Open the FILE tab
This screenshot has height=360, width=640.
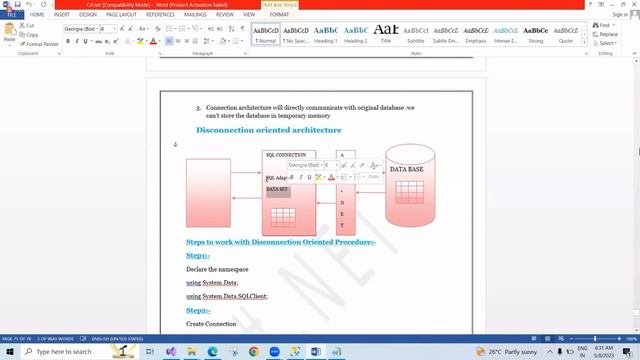click(12, 15)
